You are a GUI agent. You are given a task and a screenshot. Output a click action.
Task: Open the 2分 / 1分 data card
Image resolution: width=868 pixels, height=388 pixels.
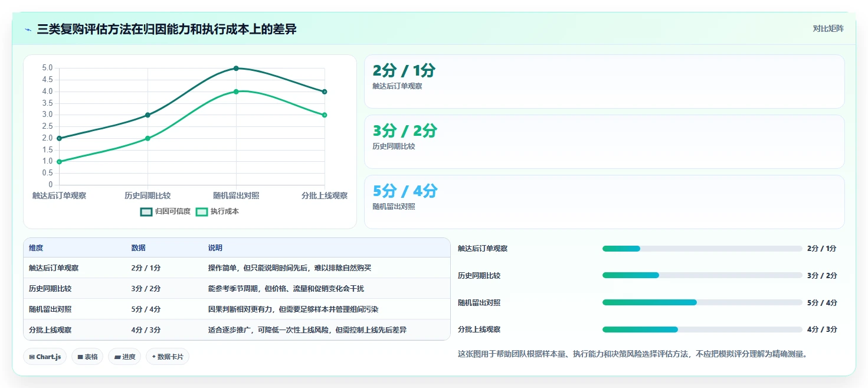click(604, 81)
